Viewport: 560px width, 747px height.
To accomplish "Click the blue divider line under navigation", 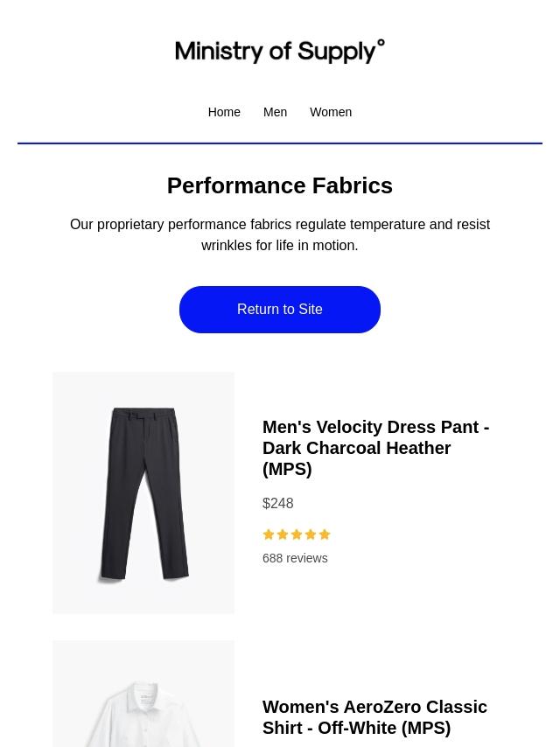I will (280, 143).
